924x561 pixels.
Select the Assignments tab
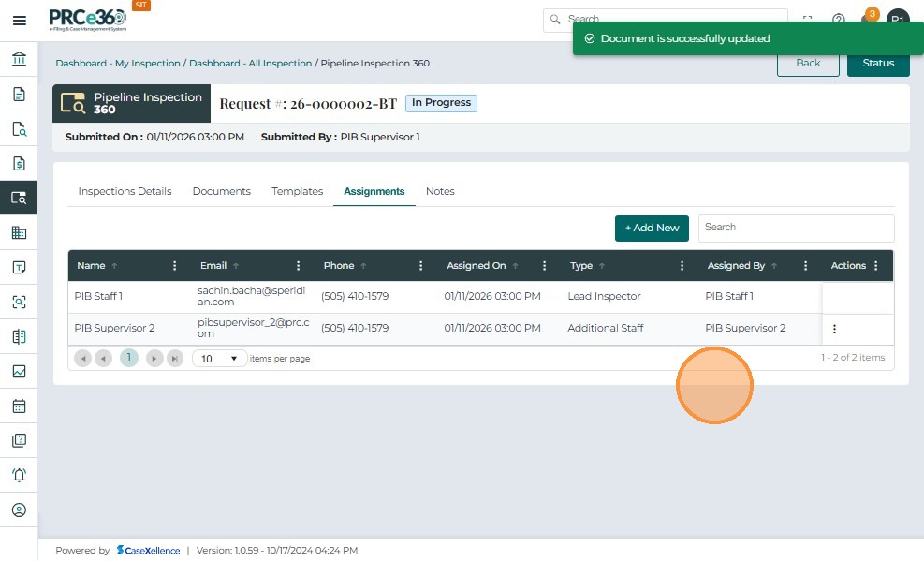click(x=374, y=191)
